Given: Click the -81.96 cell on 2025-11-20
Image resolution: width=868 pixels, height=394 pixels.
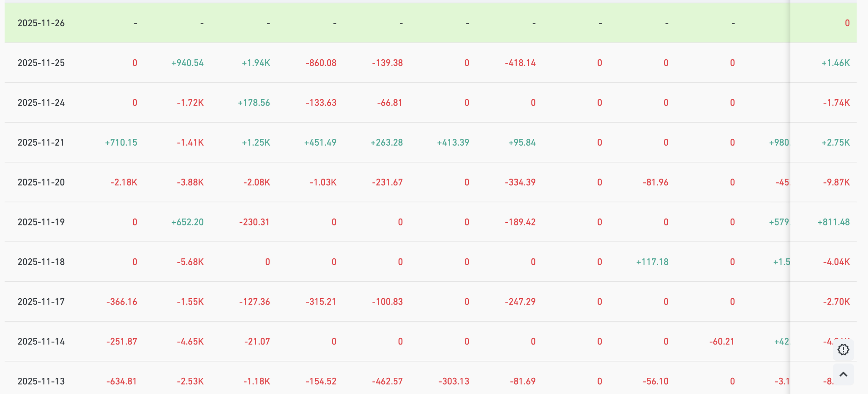Looking at the screenshot, I should coord(655,182).
